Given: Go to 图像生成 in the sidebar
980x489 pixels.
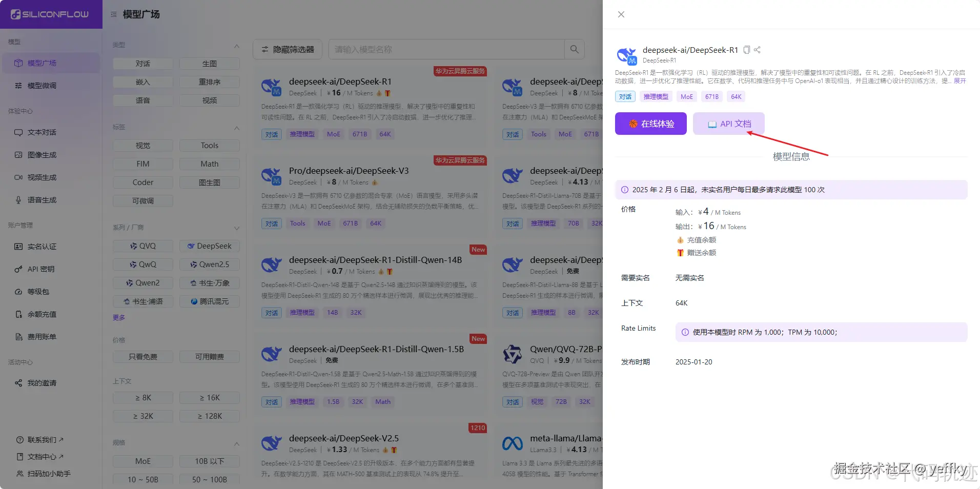Looking at the screenshot, I should 50,155.
